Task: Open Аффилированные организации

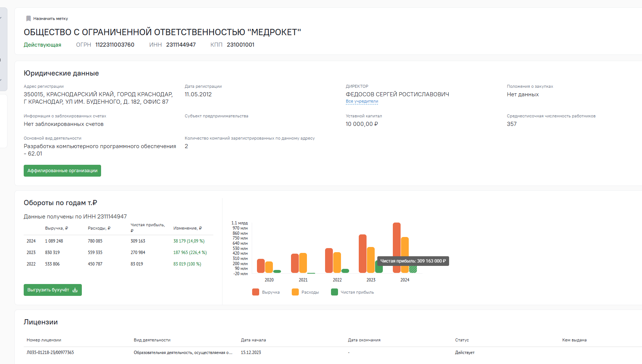Action: [62, 171]
